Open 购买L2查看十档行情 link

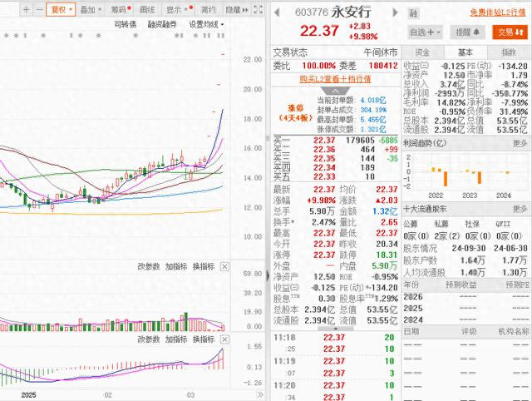coord(335,79)
